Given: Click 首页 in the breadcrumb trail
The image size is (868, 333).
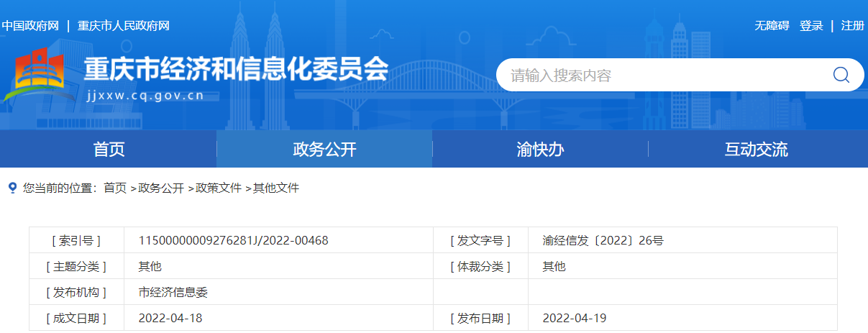Looking at the screenshot, I should 115,188.
